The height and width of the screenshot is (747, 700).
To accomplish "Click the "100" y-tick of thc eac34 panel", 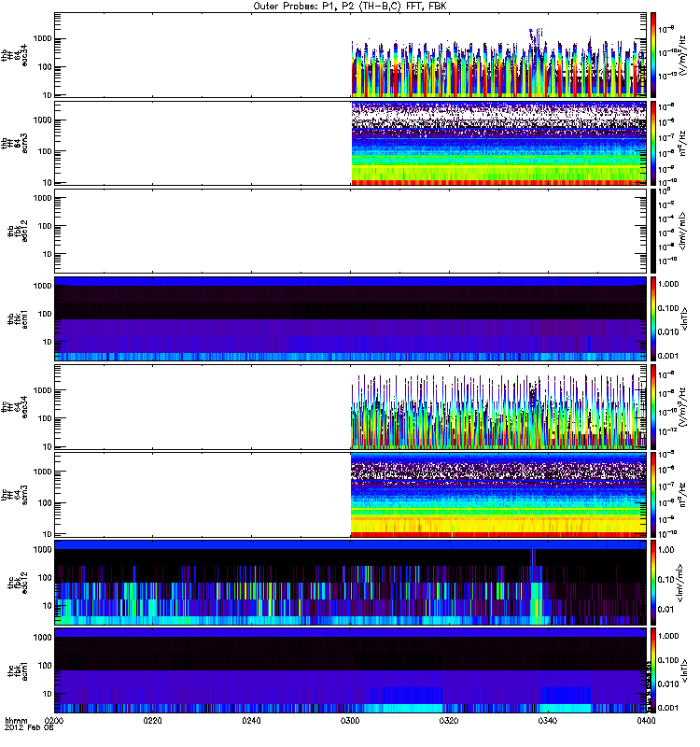I will point(45,418).
